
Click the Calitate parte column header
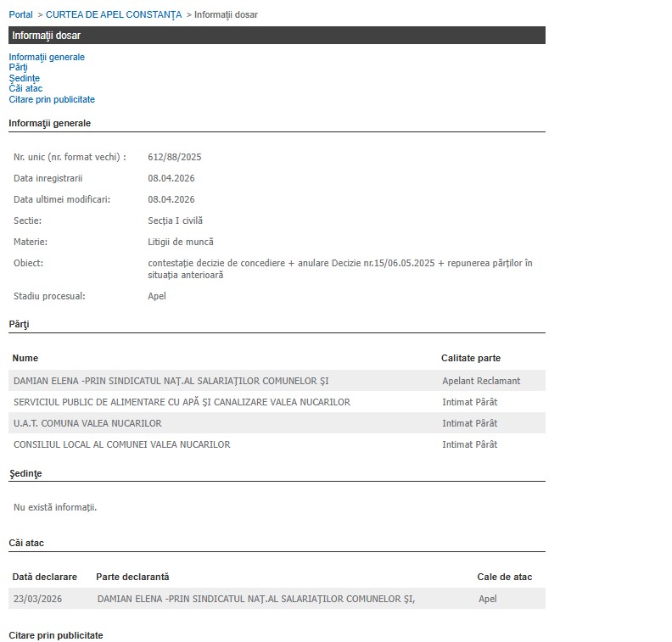coord(470,358)
